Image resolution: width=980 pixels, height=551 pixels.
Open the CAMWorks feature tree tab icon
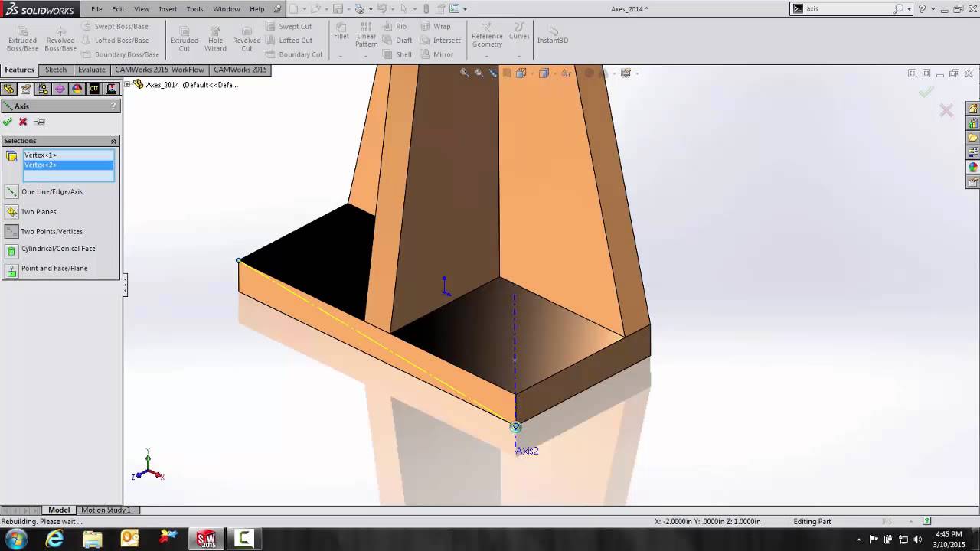point(94,89)
